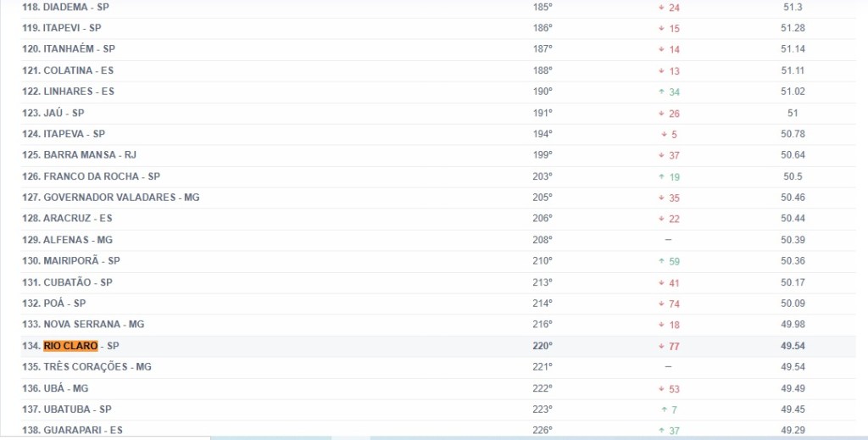Click the red down arrow in Rio Claro row
The height and width of the screenshot is (440, 868).
[x=661, y=346]
